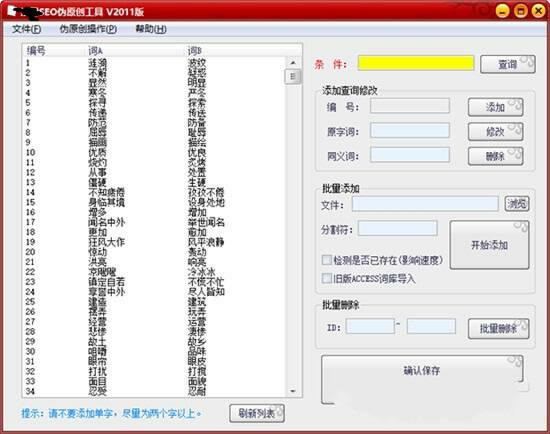The width and height of the screenshot is (550, 434).
Task: Select row 19 word 狂风大作
Action: tap(106, 242)
